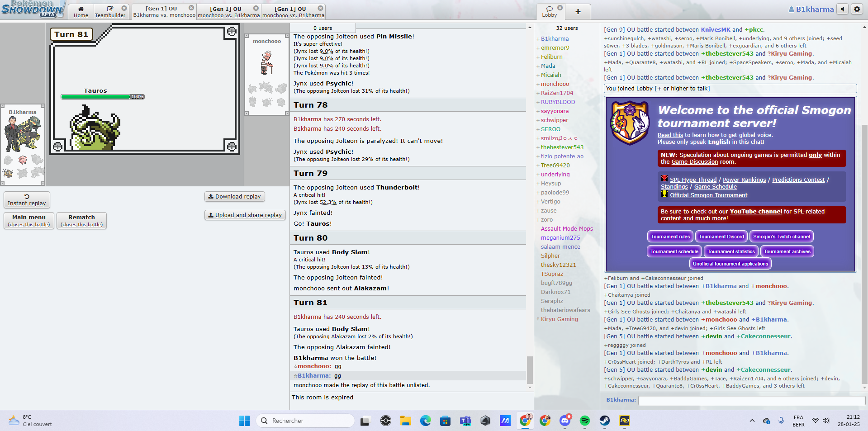Screen dimensions: 868x431
Task: Click the Discord taskbar icon
Action: [x=564, y=421]
